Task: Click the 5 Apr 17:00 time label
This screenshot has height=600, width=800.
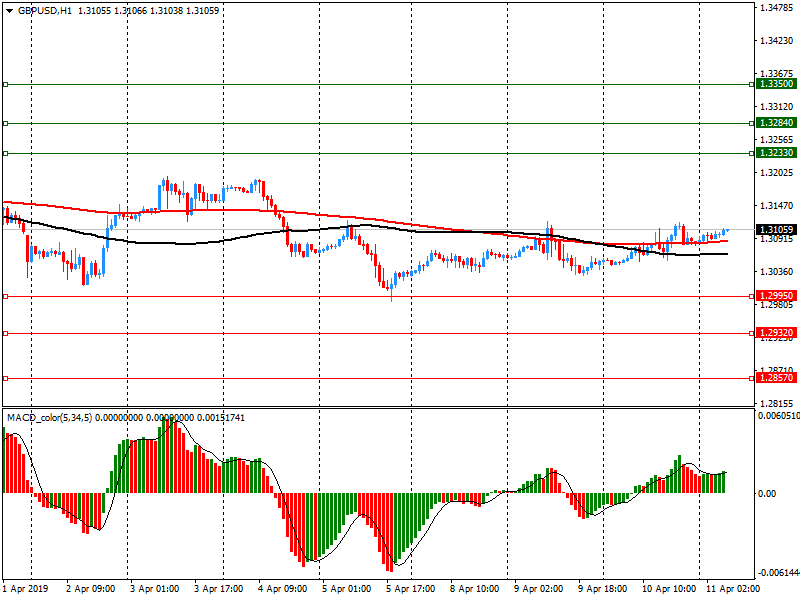Action: click(408, 590)
